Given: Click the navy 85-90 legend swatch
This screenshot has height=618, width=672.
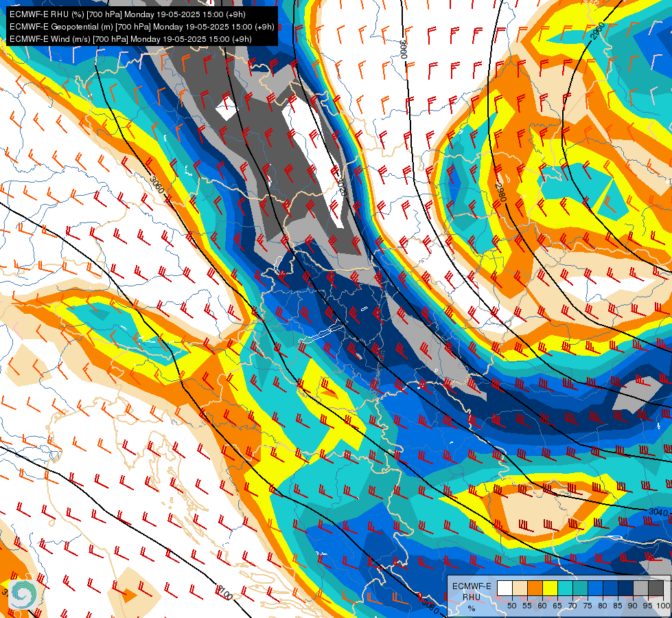Looking at the screenshot, I should [626, 588].
